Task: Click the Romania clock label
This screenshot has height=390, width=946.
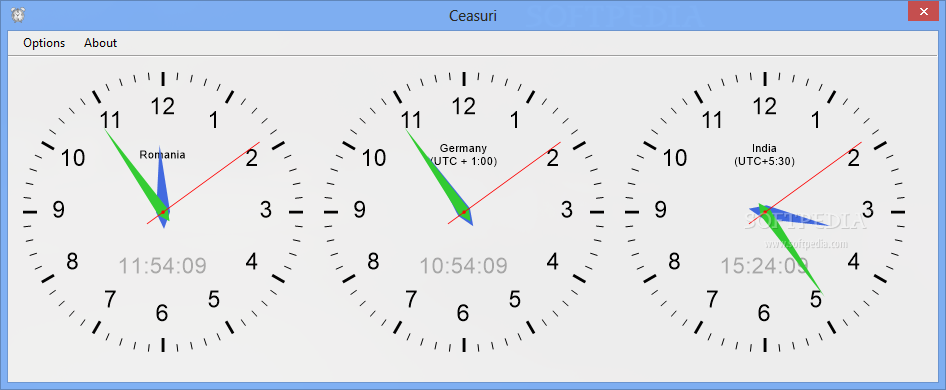Action: (x=162, y=155)
